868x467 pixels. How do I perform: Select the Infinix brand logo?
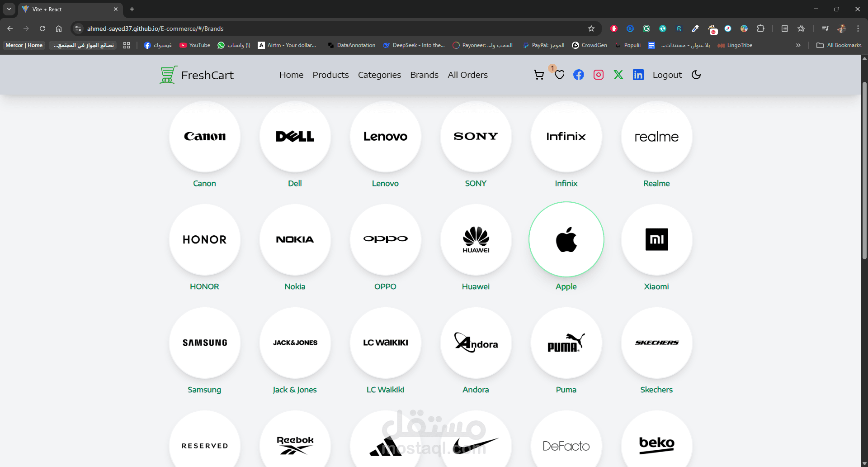coord(566,136)
